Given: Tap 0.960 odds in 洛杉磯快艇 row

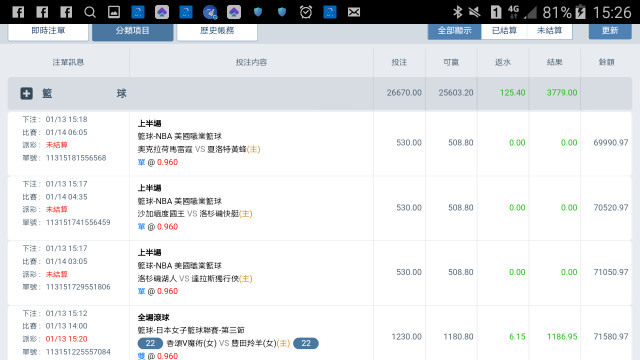Looking at the screenshot, I should [x=167, y=227].
